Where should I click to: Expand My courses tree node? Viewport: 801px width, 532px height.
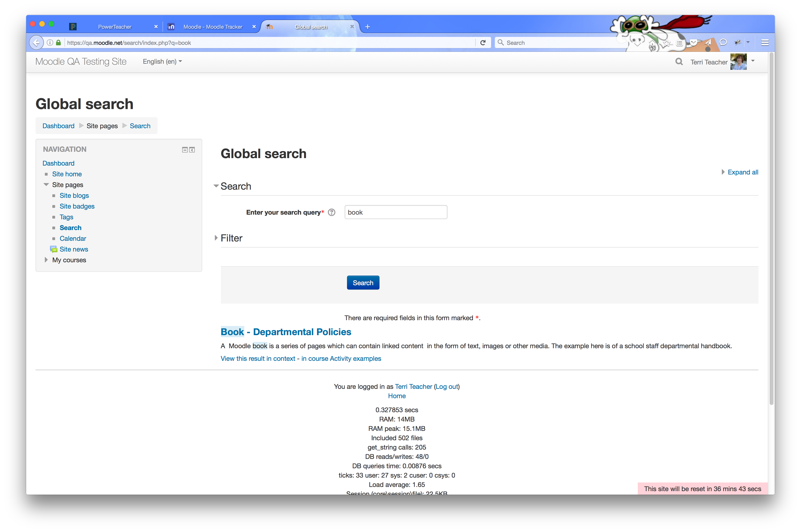tap(46, 260)
